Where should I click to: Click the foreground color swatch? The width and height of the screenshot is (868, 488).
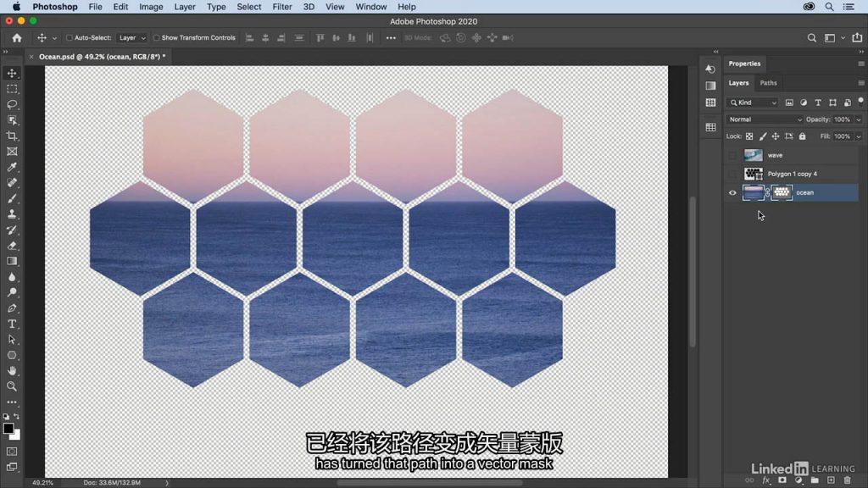(x=8, y=428)
